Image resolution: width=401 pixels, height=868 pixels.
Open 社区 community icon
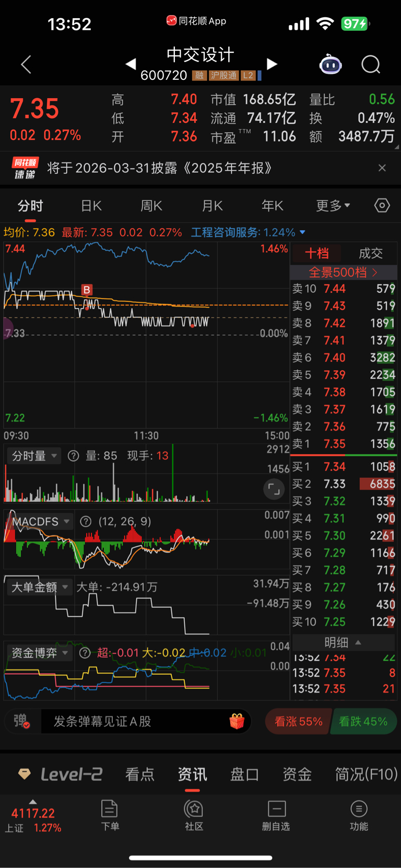[x=194, y=815]
